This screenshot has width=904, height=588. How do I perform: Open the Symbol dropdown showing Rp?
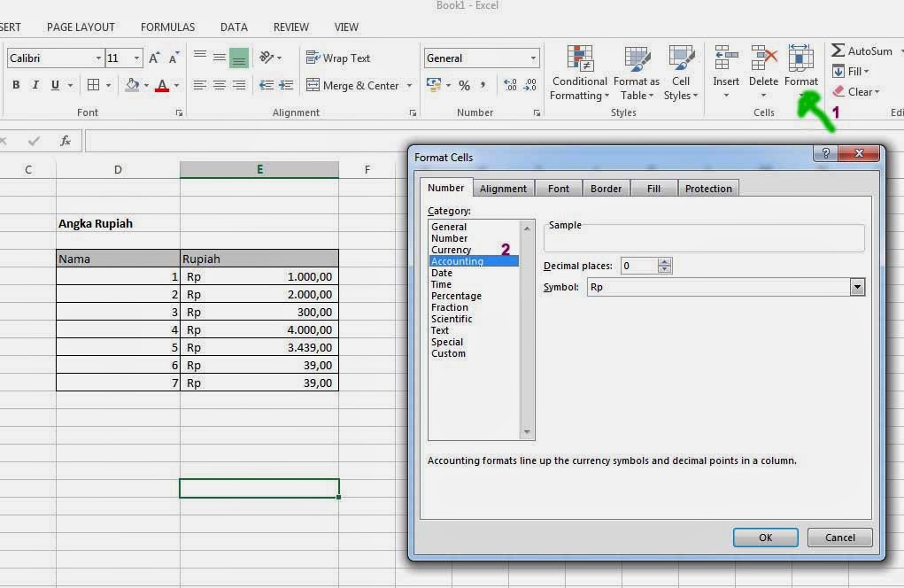(x=855, y=286)
